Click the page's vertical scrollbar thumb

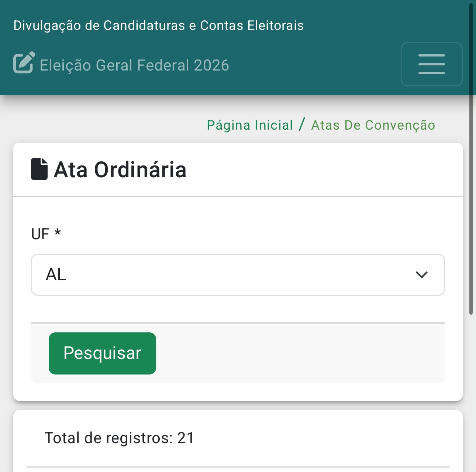point(471,159)
